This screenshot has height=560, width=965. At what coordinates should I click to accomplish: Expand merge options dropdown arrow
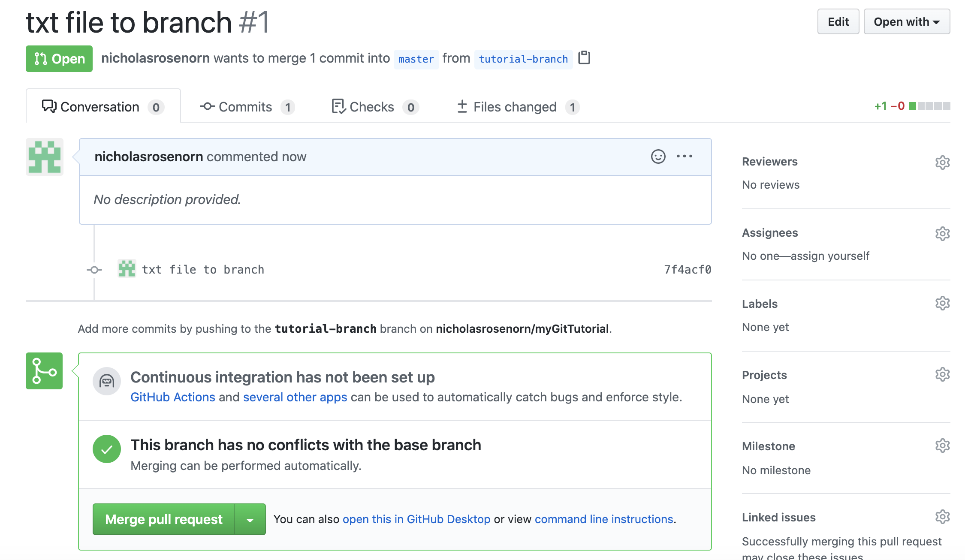click(250, 520)
